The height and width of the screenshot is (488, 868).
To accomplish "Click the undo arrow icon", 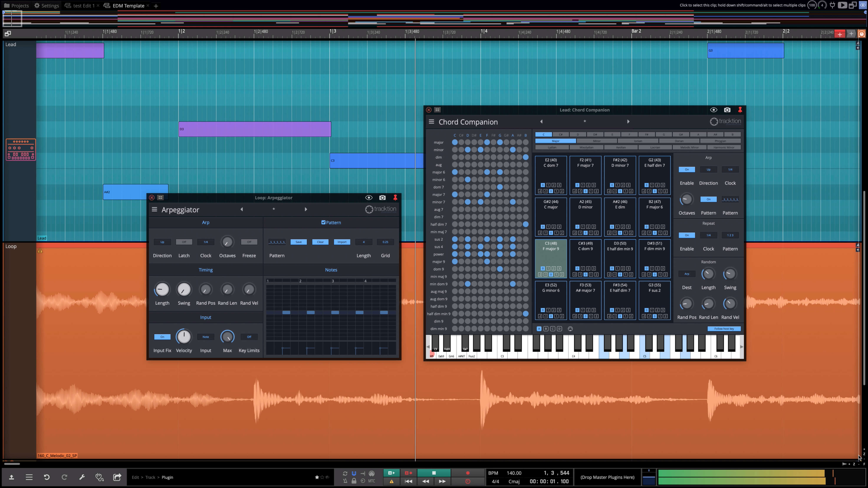I will 46,477.
